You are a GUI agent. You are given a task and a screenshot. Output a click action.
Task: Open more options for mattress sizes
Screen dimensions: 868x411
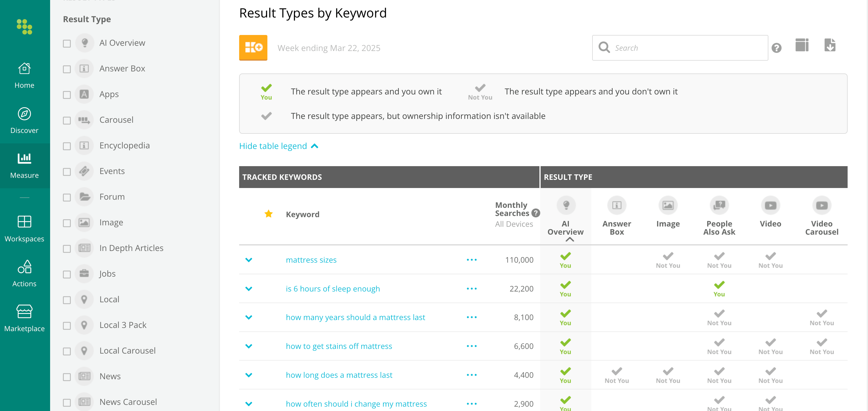(x=472, y=260)
